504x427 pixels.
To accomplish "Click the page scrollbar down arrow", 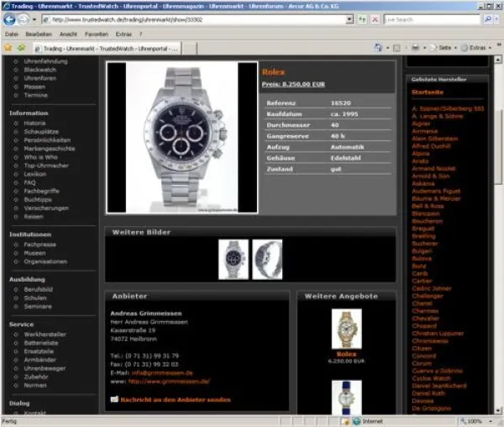I will 498,410.
